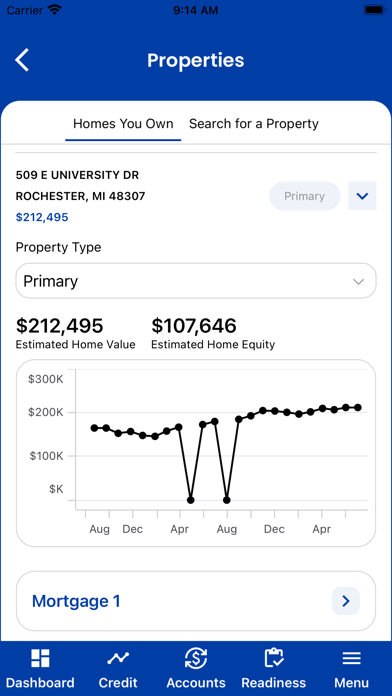392x696 pixels.
Task: Select the last data point on the chart
Action: coord(358,407)
